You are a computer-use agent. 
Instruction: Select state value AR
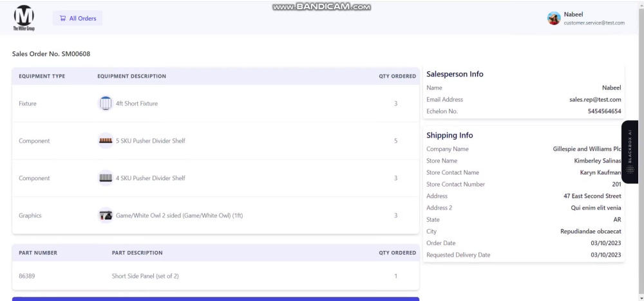click(617, 220)
